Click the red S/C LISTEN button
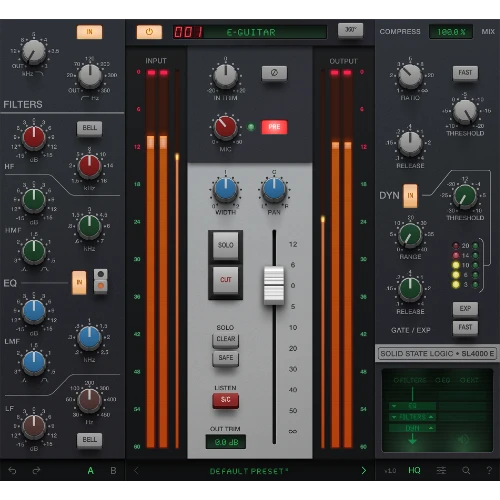The image size is (500, 500). (225, 400)
